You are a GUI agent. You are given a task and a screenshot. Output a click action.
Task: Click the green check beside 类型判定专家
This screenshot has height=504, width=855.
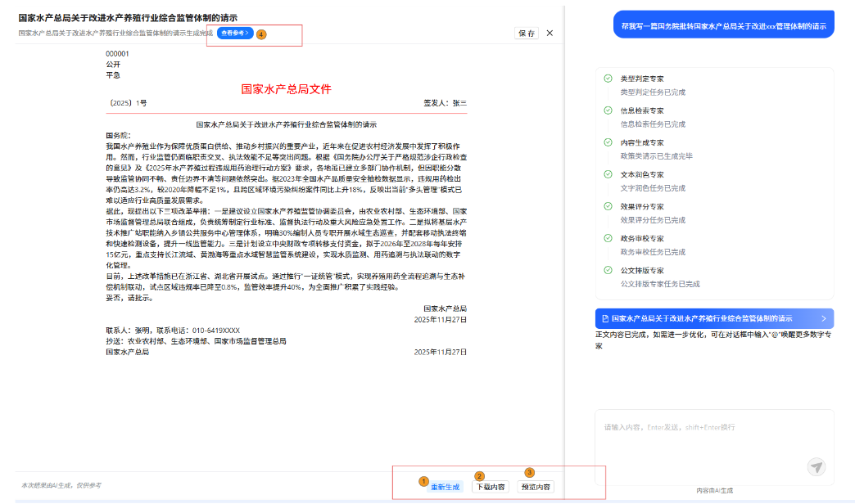(x=608, y=79)
